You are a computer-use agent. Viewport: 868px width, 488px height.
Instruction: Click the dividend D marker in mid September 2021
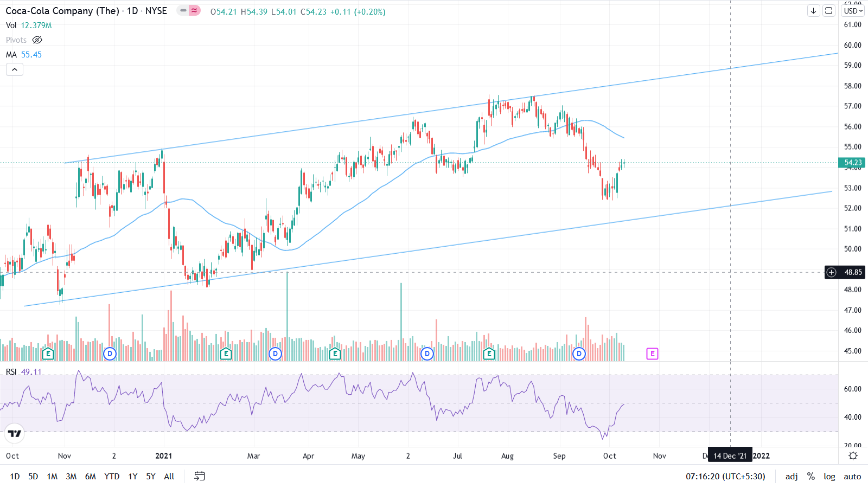pos(579,354)
